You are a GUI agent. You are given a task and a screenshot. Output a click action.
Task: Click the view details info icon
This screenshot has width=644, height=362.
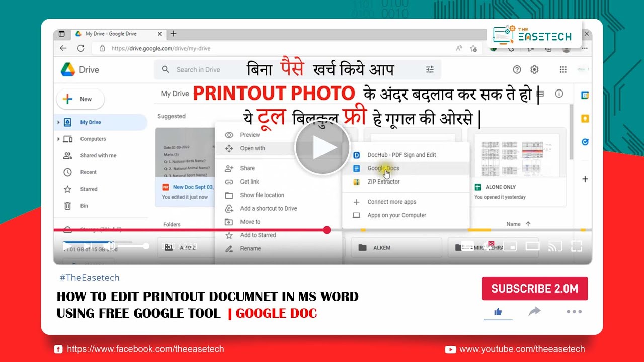(x=559, y=94)
